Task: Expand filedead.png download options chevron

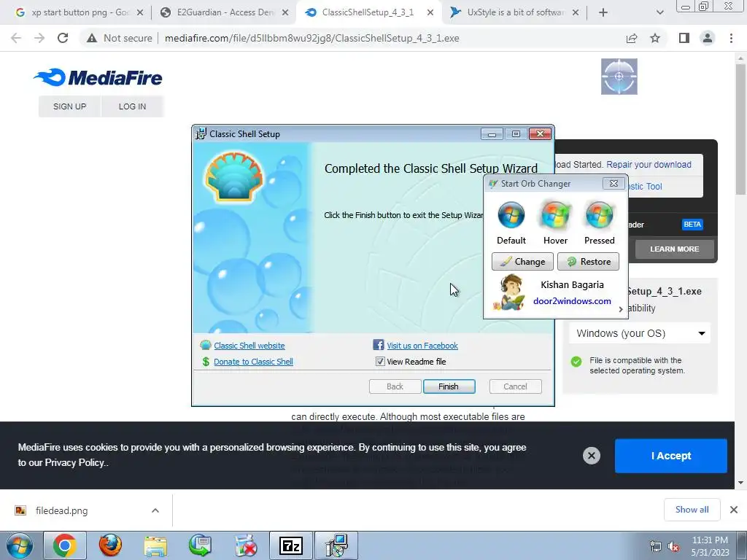Action: [x=155, y=510]
